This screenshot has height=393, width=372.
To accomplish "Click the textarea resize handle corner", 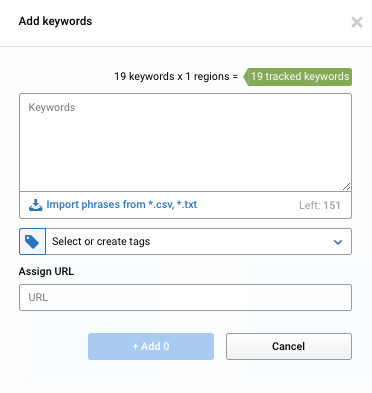I will click(x=347, y=187).
